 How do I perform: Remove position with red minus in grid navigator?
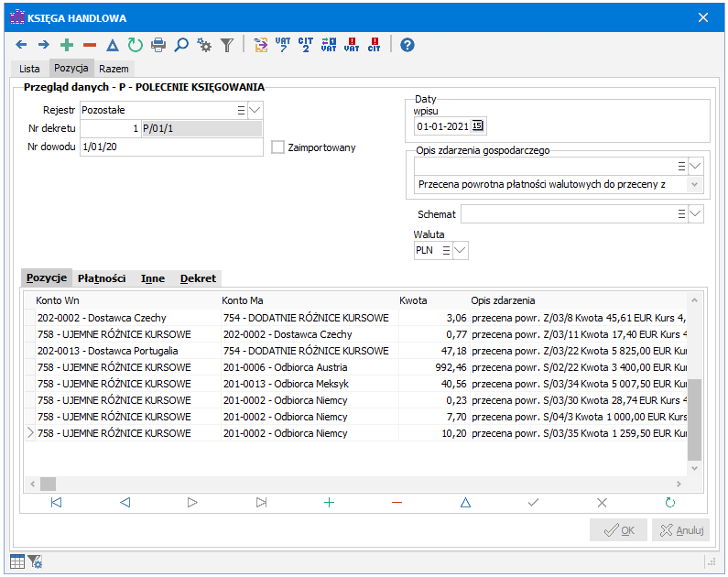[397, 502]
